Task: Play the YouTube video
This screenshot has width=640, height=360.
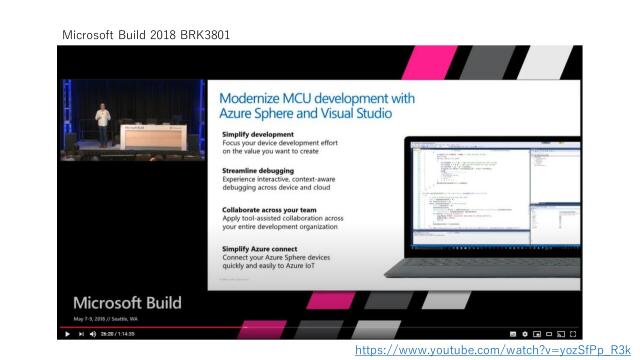Action: point(67,334)
